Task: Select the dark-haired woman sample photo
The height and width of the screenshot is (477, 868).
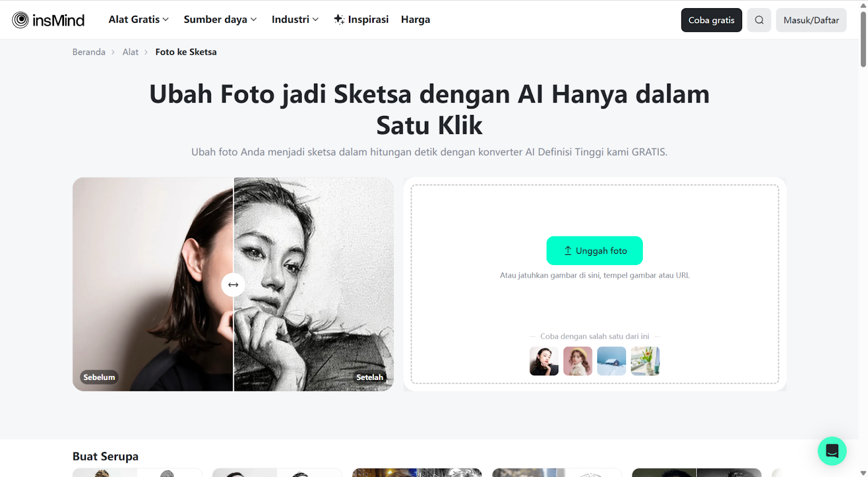Action: click(544, 361)
